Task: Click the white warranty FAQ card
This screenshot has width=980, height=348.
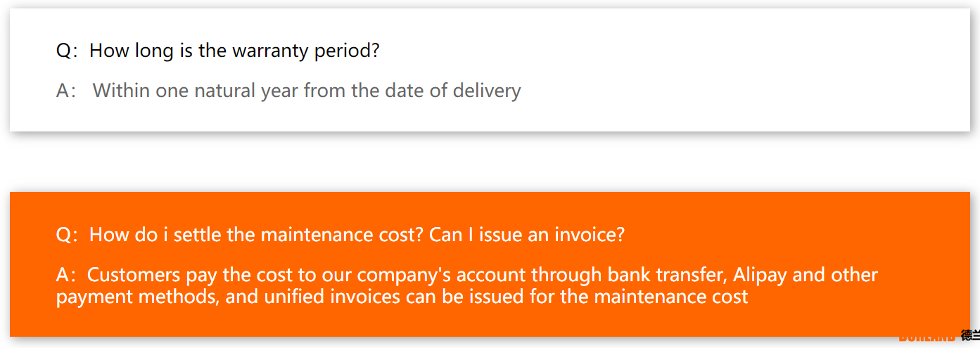Action: tap(490, 70)
